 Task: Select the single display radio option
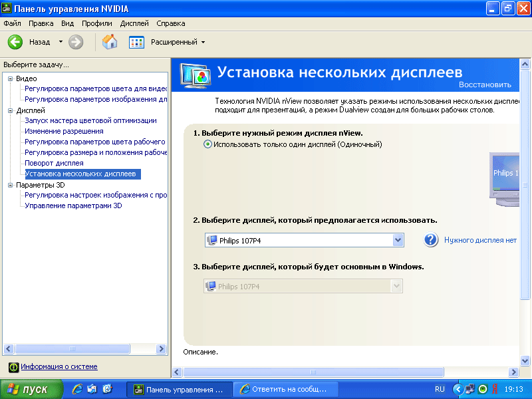click(207, 144)
